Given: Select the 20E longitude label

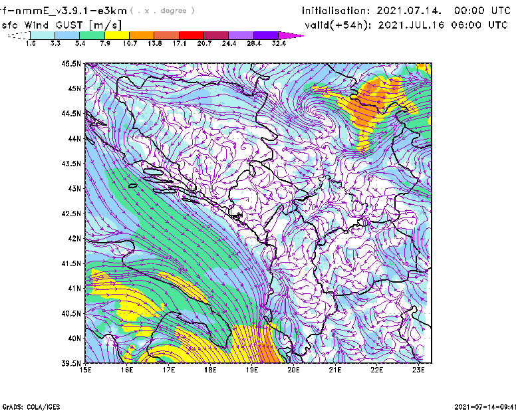Looking at the screenshot, I should [x=293, y=370].
